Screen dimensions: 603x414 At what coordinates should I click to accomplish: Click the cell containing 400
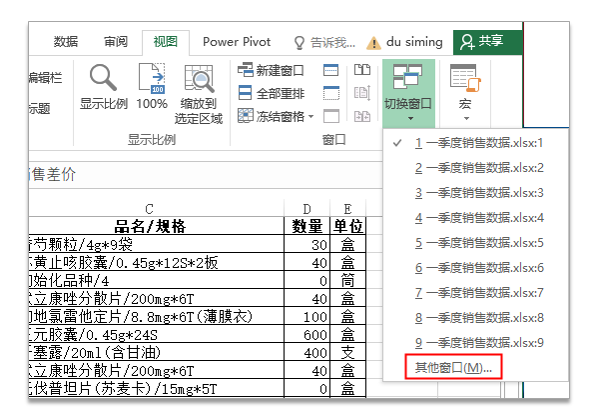[307, 352]
